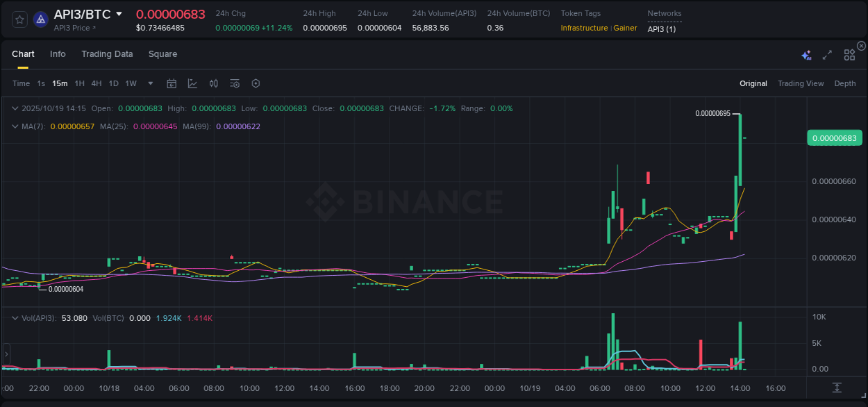The width and height of the screenshot is (868, 407).
Task: Open the widgets layout icon
Action: (849, 53)
